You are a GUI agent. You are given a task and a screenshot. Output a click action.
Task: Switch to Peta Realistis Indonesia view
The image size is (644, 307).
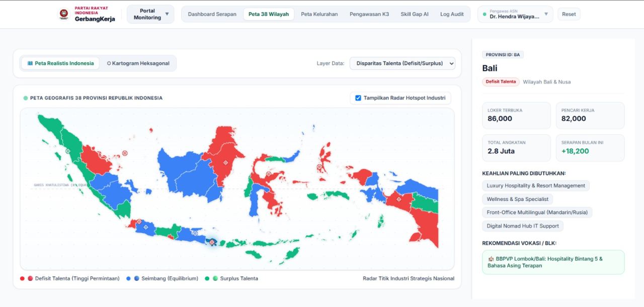pos(60,63)
